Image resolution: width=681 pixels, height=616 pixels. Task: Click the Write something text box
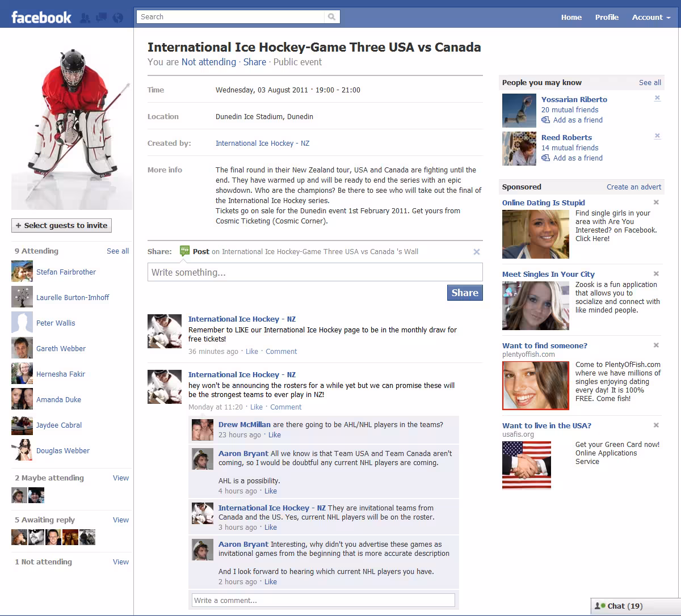point(315,272)
